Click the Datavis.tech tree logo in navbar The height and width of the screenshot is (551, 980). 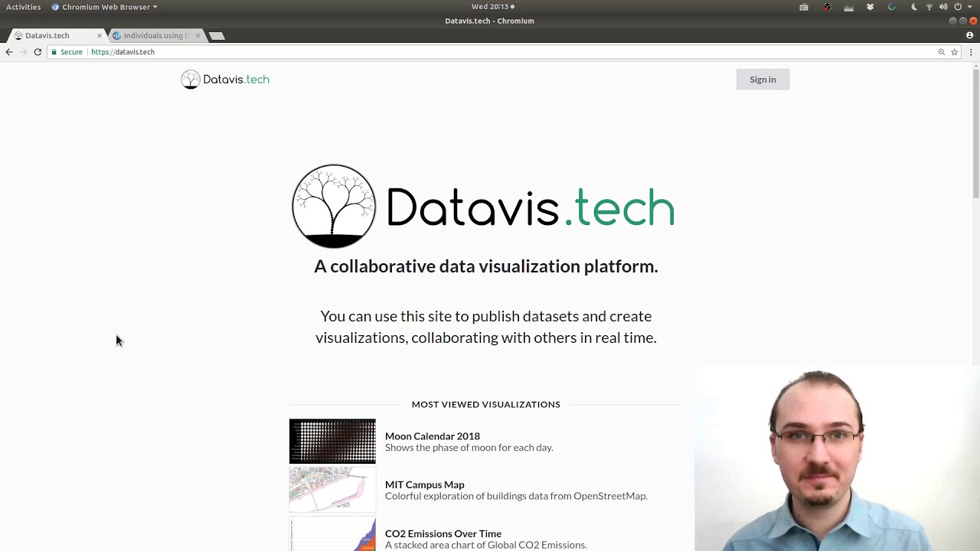click(x=191, y=80)
